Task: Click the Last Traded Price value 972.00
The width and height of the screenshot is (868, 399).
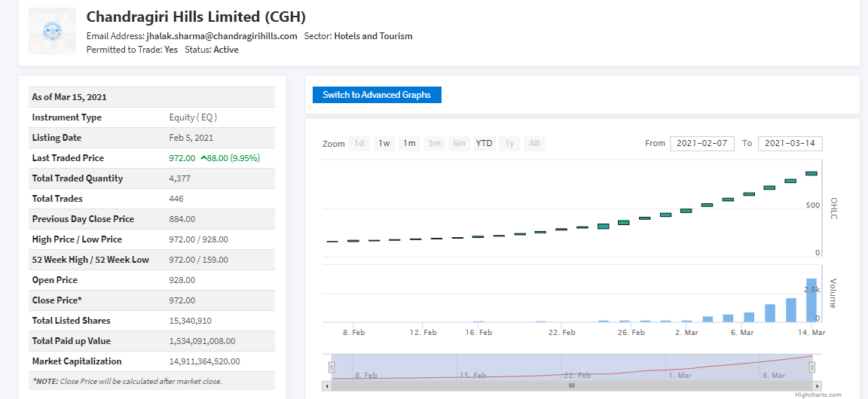Action: (182, 158)
